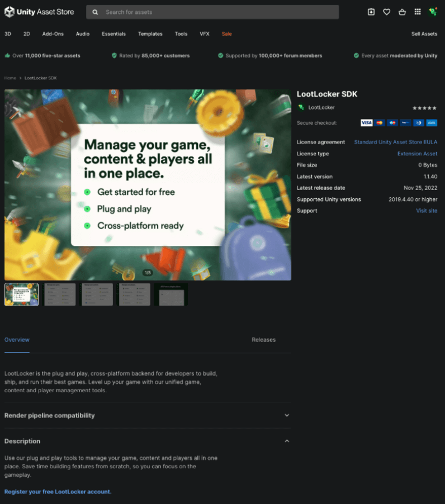Open the 2D category menu

coord(27,34)
